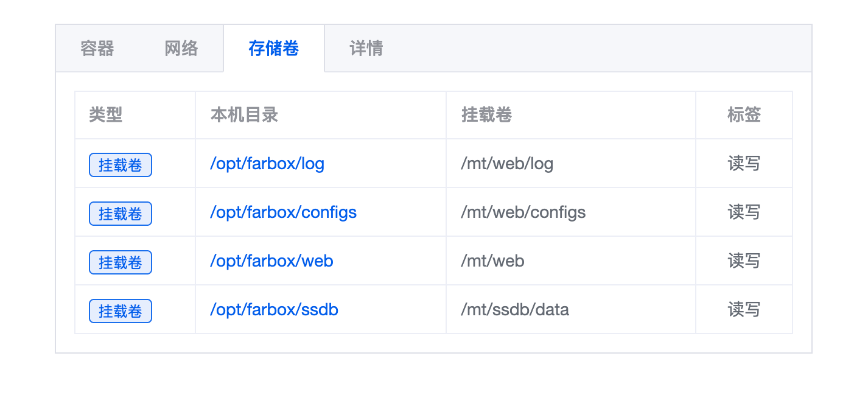Click the /mt/ssdb/data mount path
The image size is (868, 409).
click(515, 310)
